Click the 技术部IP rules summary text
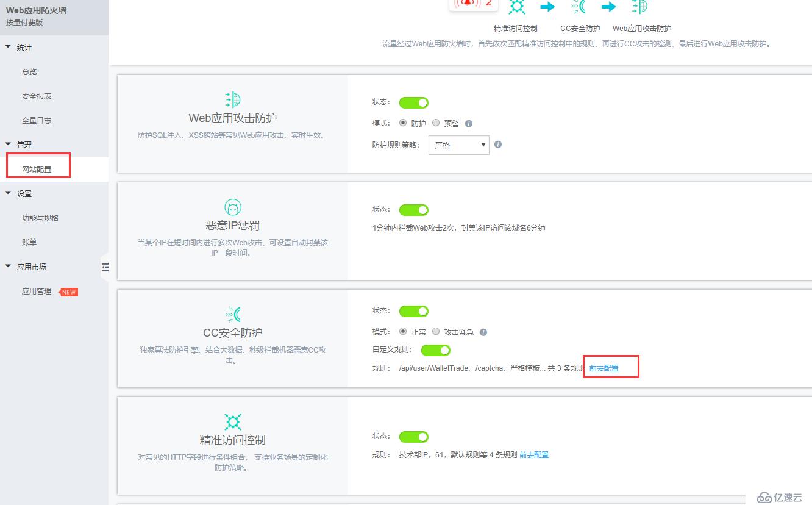Viewport: 812px width, 505px height. point(458,455)
